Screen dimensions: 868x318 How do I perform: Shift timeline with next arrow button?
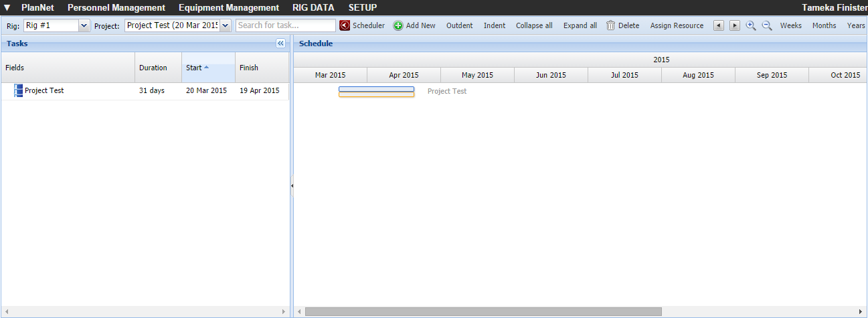point(735,25)
